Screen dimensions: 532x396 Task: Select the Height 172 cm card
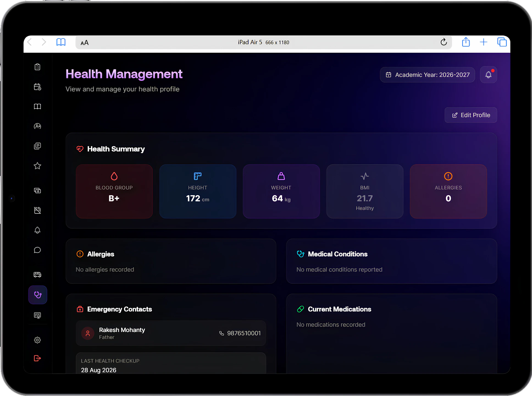coord(198,191)
